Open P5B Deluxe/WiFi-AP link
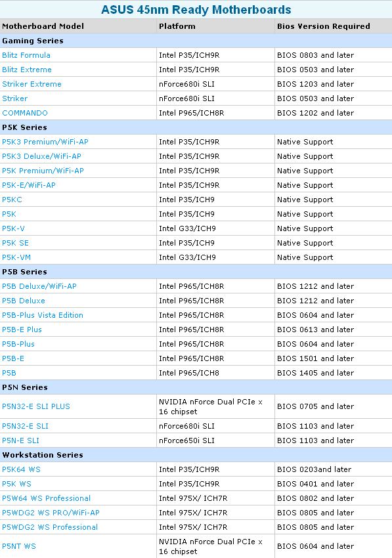The width and height of the screenshot is (392, 558). pos(39,286)
